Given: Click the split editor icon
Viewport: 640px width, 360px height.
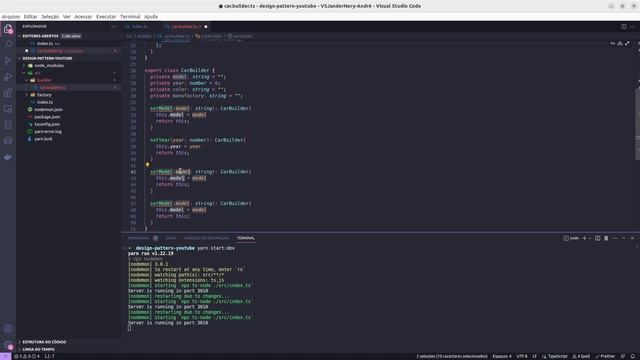Looking at the screenshot, I should [x=623, y=27].
